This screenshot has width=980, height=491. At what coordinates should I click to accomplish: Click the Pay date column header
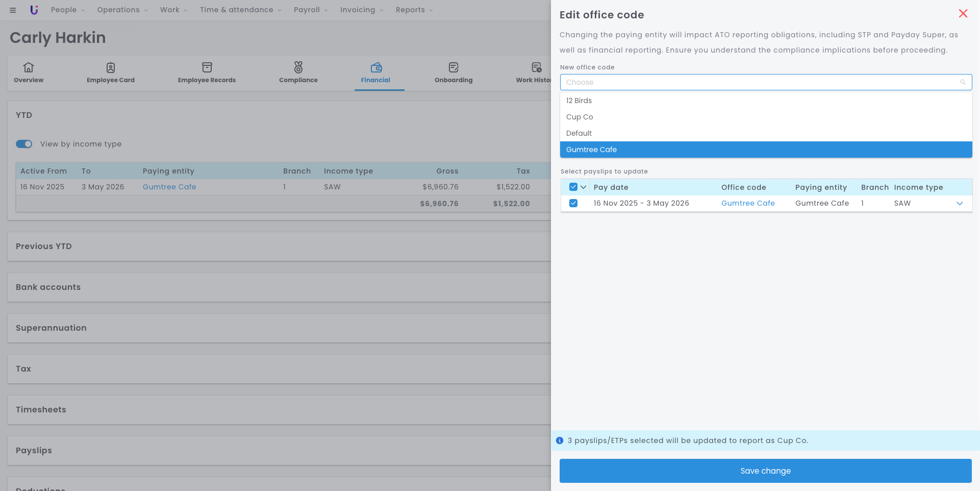(611, 187)
